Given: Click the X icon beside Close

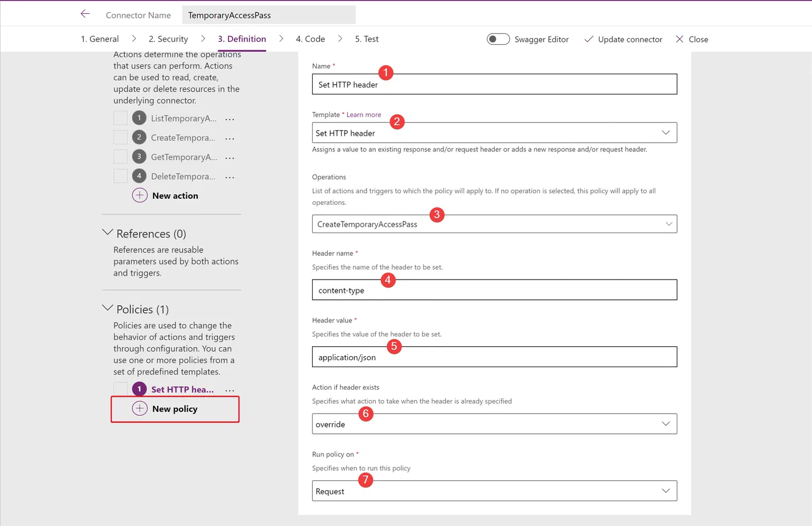Looking at the screenshot, I should click(680, 39).
